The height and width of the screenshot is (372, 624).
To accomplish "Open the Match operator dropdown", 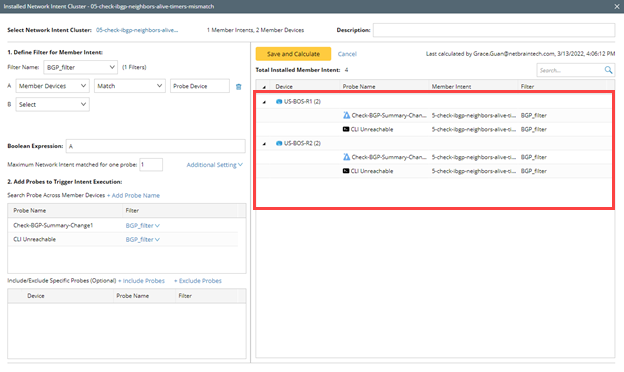I will pos(130,86).
